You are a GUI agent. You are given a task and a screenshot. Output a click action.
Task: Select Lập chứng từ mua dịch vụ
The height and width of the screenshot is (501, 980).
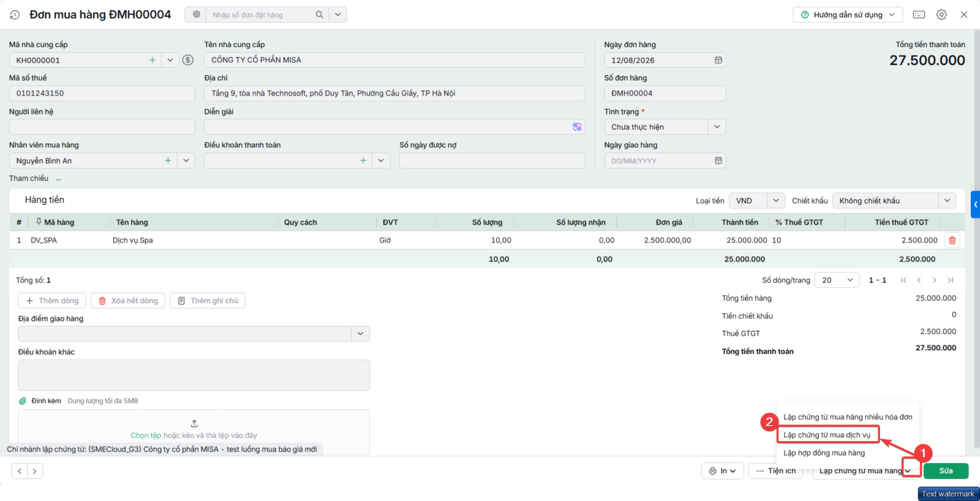[x=827, y=435]
